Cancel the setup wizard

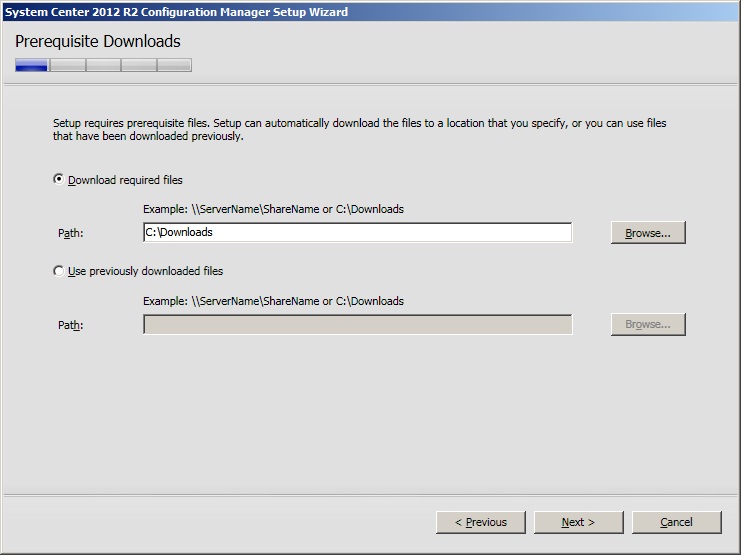(x=676, y=522)
